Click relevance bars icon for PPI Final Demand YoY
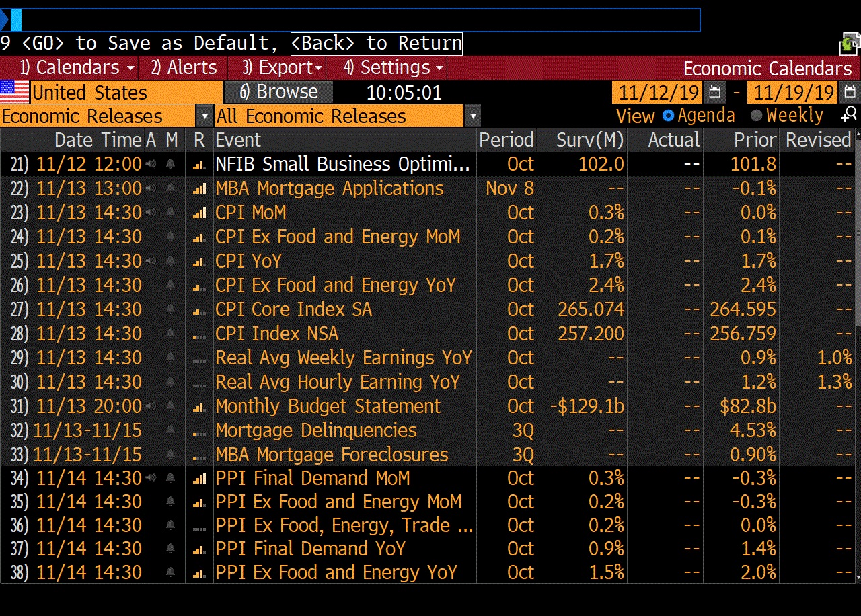The image size is (861, 616). (199, 549)
